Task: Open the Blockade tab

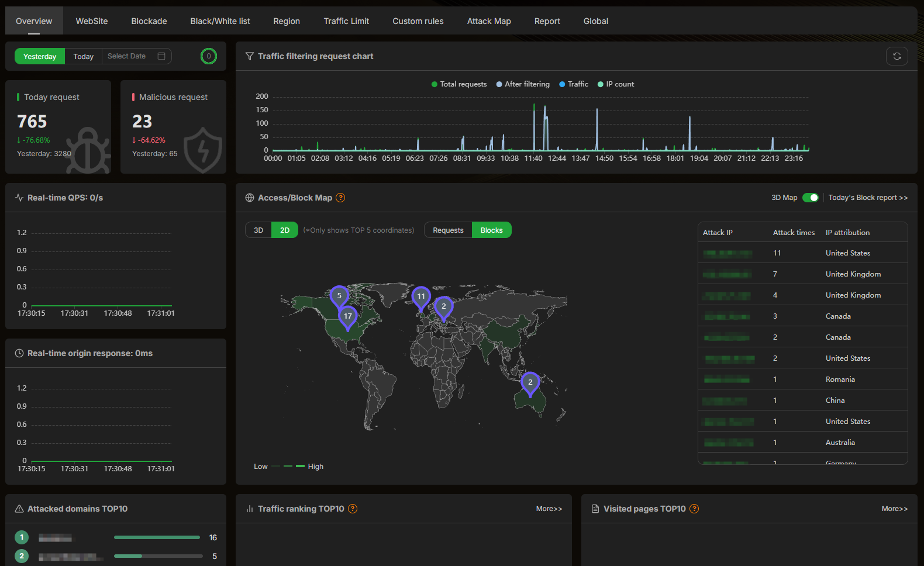Action: pyautogui.click(x=149, y=21)
